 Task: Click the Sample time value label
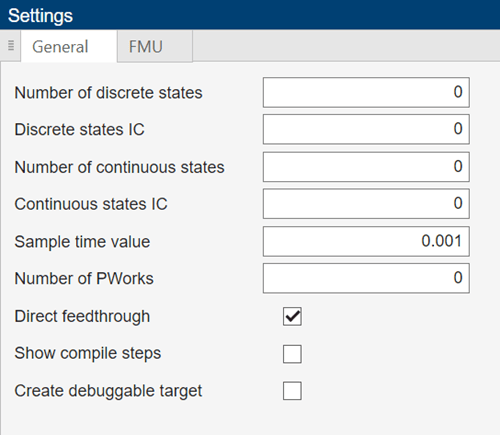click(82, 242)
